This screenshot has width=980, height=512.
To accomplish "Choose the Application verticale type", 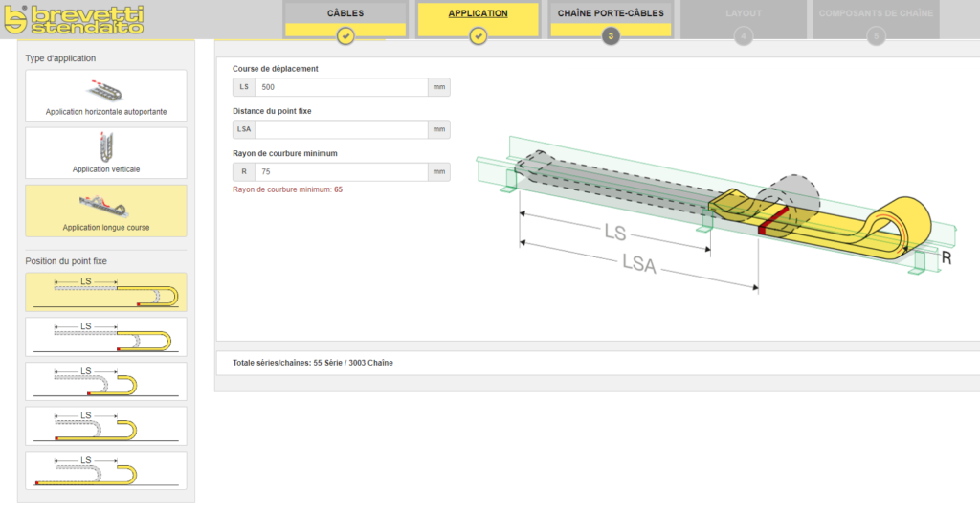I will point(106,153).
